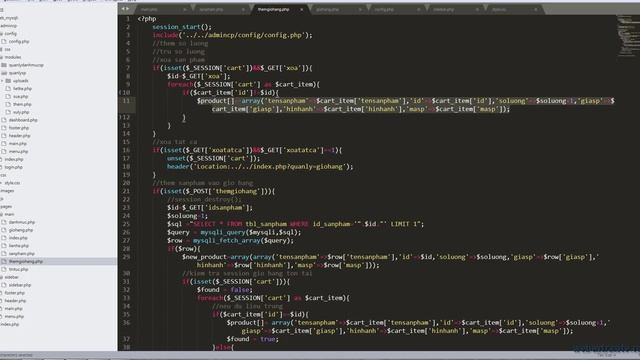Click isset($_POST['themgiohang']) condition line

(214, 191)
